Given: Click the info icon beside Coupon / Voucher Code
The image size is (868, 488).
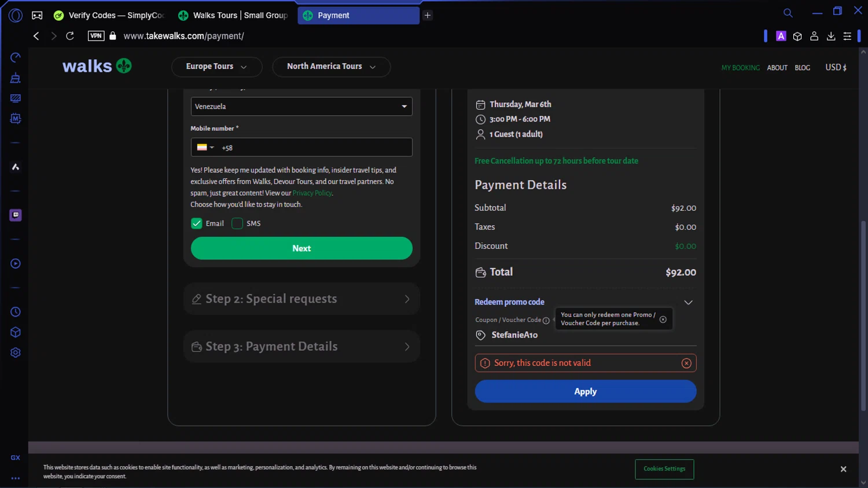Looking at the screenshot, I should (546, 320).
